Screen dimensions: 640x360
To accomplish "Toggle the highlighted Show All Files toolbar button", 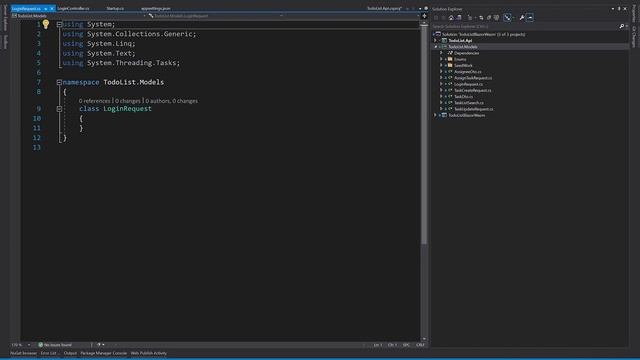I will click(x=507, y=18).
